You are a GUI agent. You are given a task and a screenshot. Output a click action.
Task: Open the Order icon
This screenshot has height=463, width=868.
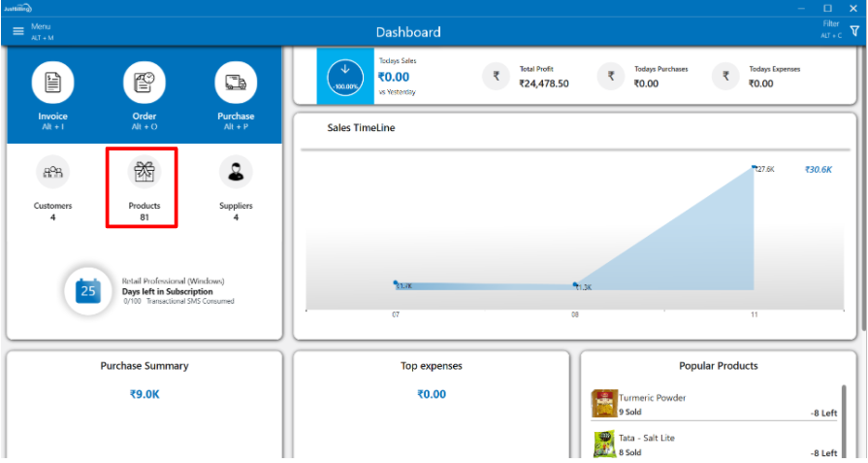(x=145, y=83)
